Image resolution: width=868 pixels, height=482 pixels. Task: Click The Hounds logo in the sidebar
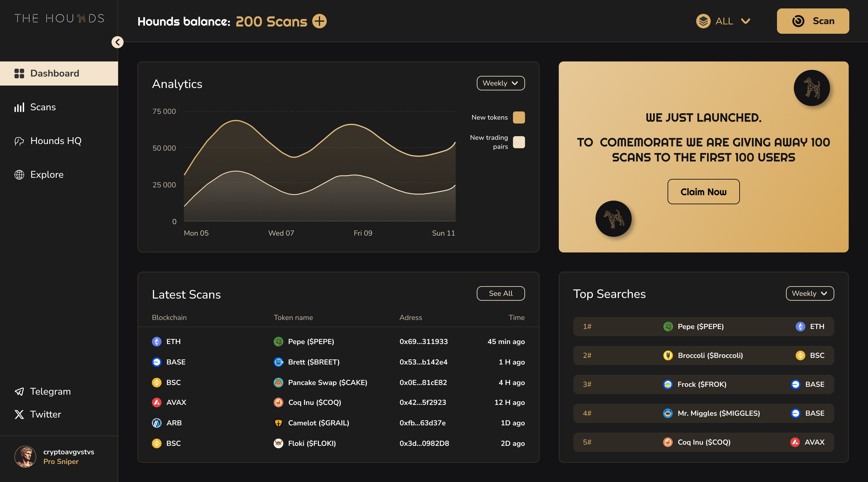[59, 18]
